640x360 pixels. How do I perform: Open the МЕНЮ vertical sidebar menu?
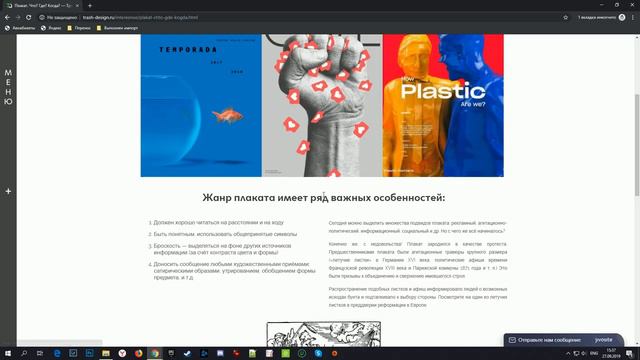point(8,87)
